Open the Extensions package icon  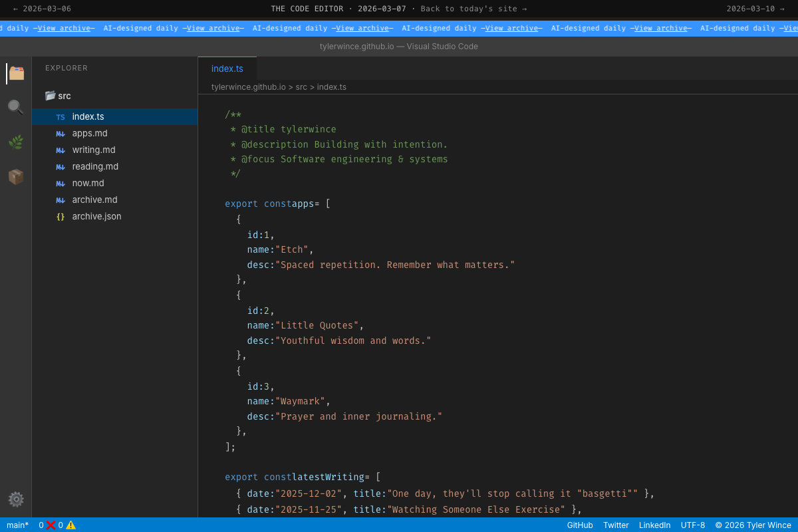(16, 177)
